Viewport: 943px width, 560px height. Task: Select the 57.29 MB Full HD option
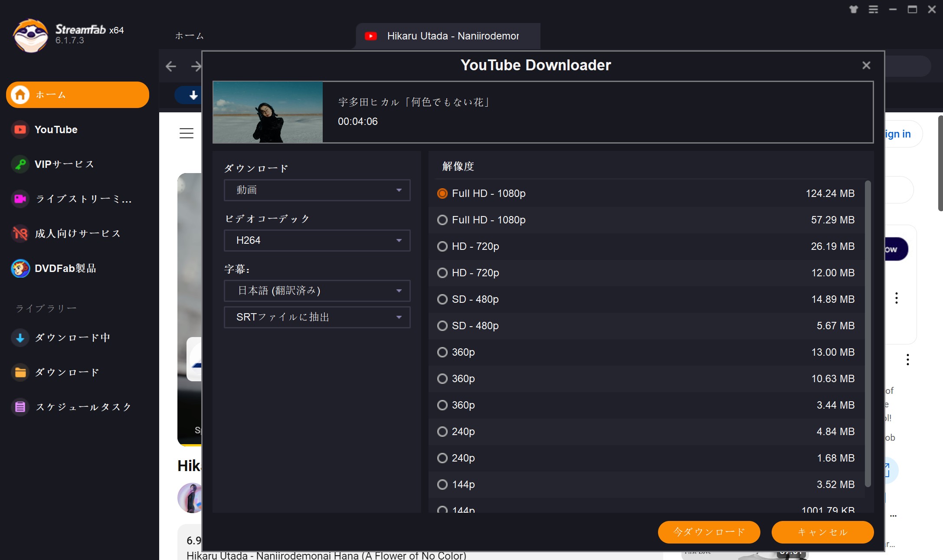point(442,220)
